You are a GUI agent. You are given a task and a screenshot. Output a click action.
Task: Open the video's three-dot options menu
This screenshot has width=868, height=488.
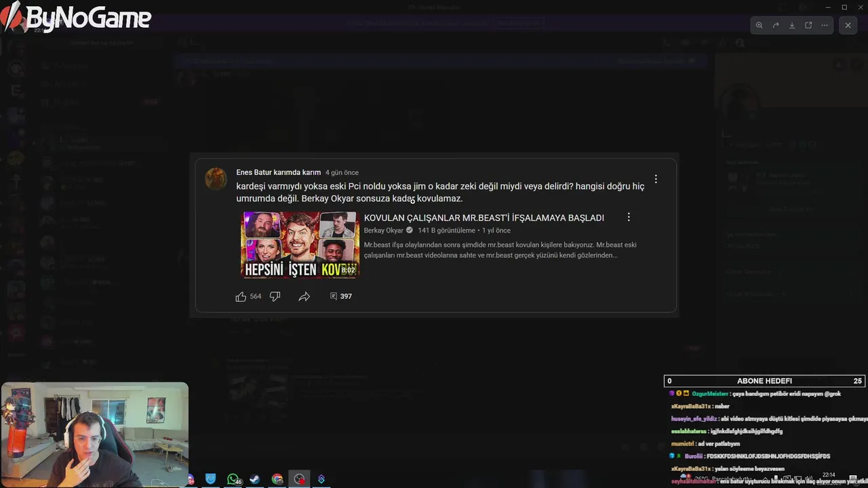pos(629,217)
